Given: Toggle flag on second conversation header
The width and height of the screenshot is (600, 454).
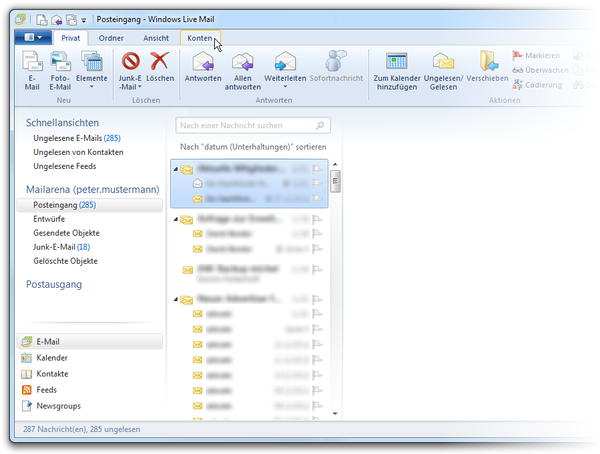Looking at the screenshot, I should 317,219.
